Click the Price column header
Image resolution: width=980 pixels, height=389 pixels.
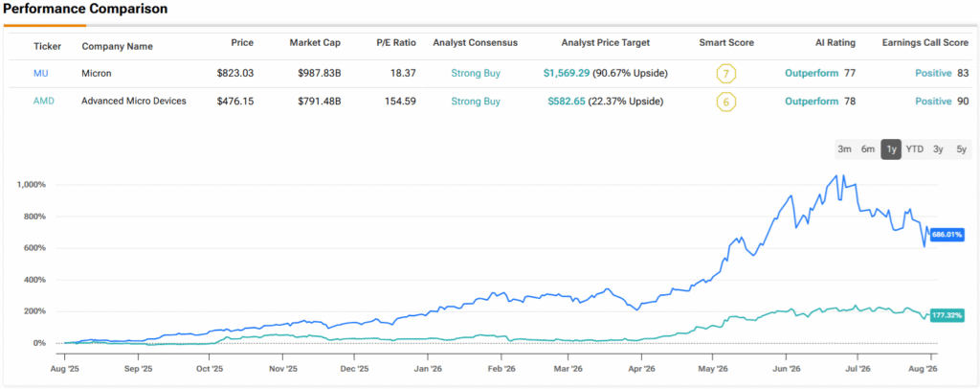pyautogui.click(x=242, y=43)
